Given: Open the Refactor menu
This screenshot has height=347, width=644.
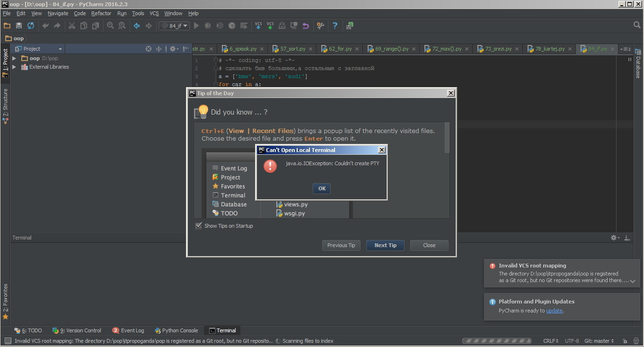Looking at the screenshot, I should tap(101, 13).
